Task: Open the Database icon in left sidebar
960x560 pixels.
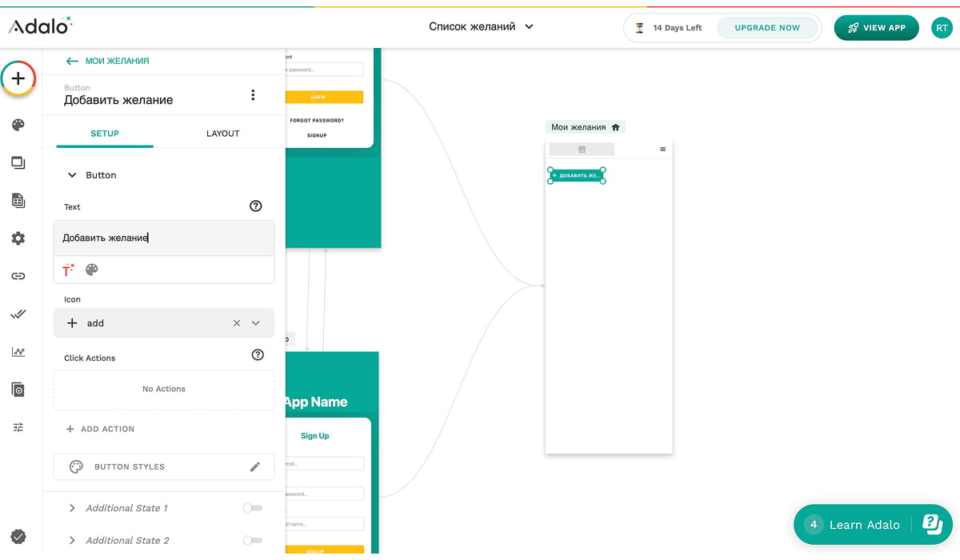Action: tap(18, 200)
